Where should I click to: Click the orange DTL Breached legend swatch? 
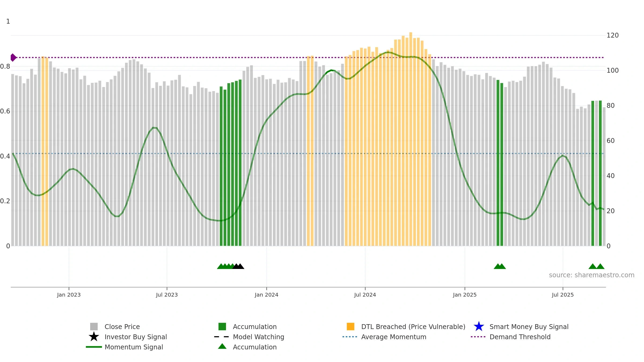click(350, 327)
